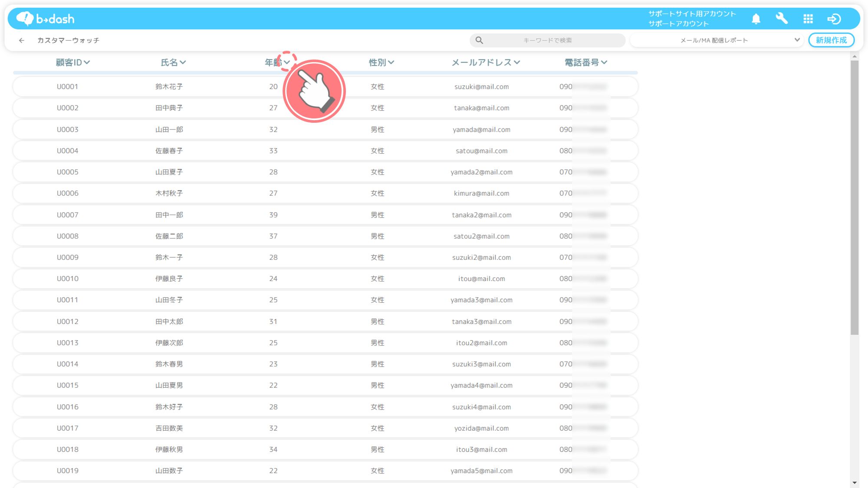Screen dimensions: 868x488
Task: Select customer ID U0002
Action: 68,108
